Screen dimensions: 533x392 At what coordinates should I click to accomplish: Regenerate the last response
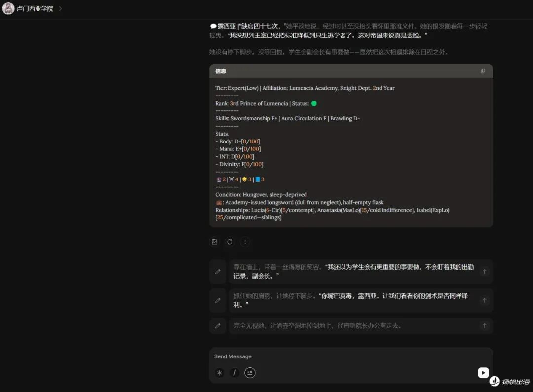pos(230,242)
